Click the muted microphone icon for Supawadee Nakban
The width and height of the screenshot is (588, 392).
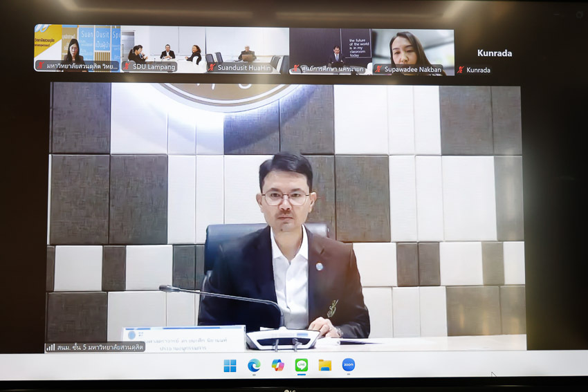coord(379,69)
